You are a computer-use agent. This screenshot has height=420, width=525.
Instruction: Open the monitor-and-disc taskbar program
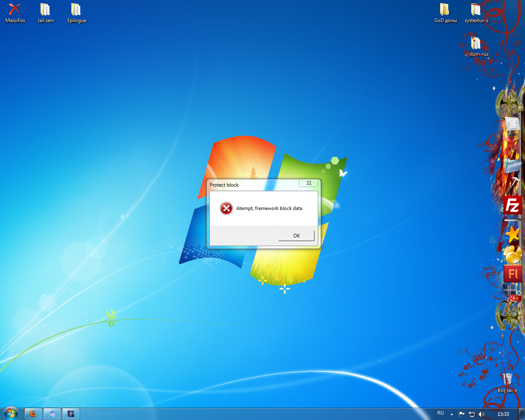[52, 414]
